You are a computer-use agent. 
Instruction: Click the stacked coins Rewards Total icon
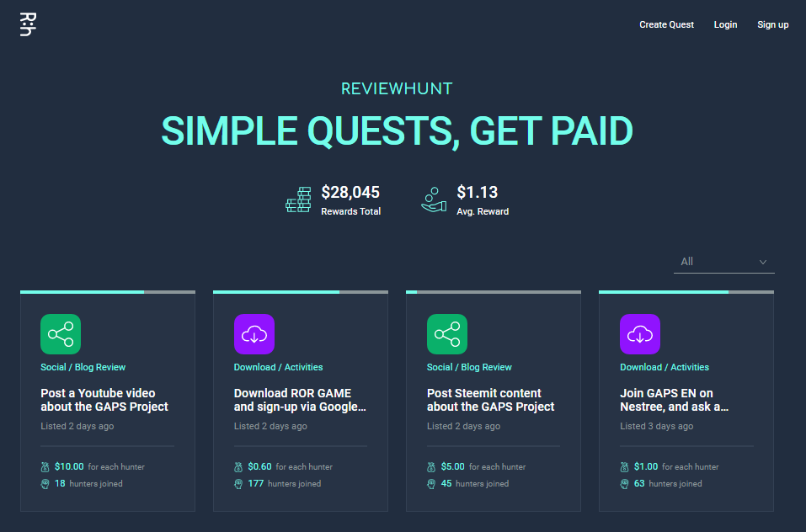click(299, 199)
